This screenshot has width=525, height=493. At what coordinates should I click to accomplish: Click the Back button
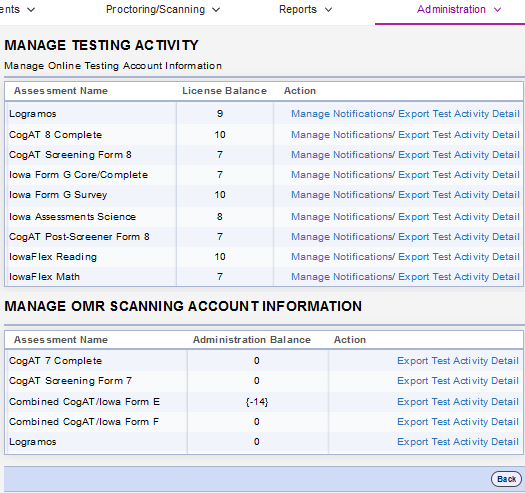506,479
